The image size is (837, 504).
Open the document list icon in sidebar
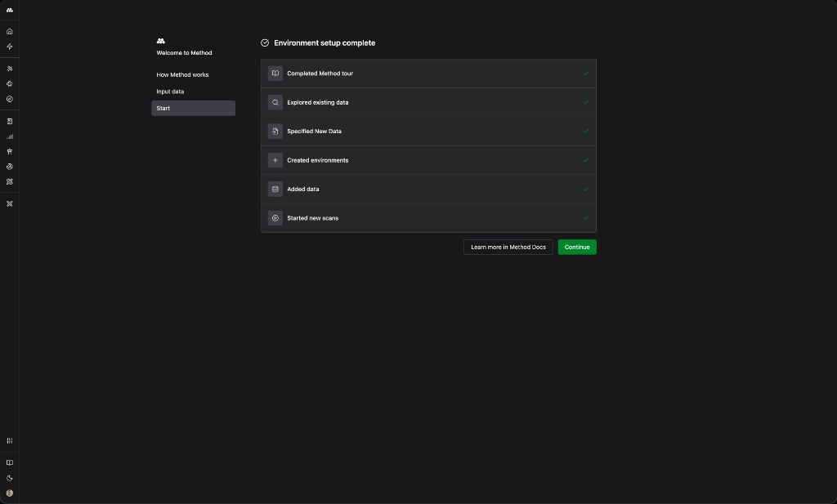pyautogui.click(x=10, y=121)
